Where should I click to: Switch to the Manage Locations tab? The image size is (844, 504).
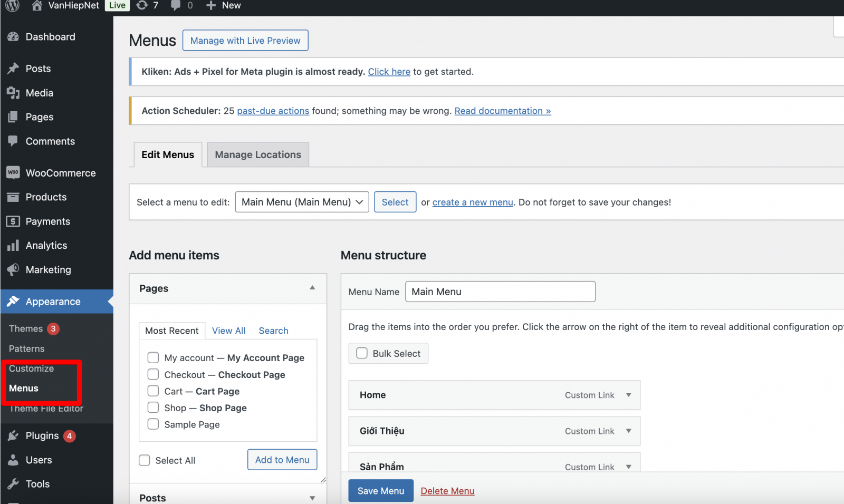click(258, 154)
